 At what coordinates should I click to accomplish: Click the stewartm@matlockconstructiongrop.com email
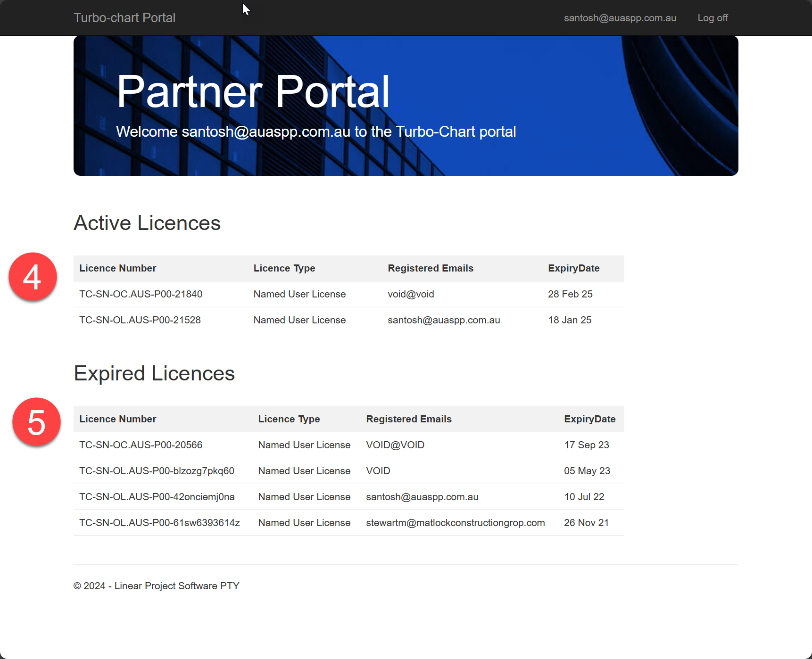click(455, 523)
